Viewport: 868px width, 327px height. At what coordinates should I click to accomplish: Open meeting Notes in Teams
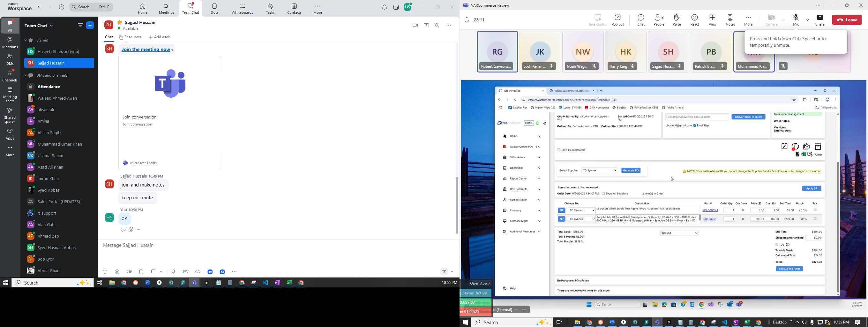point(730,20)
